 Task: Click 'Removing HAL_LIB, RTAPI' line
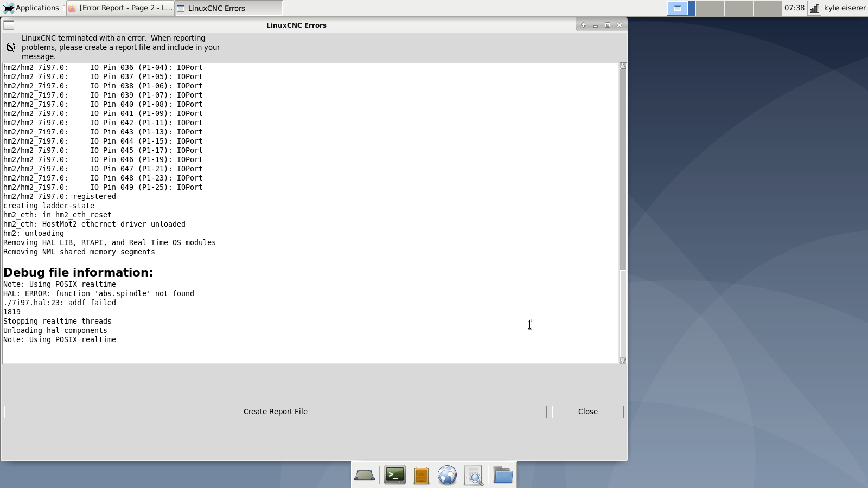click(x=110, y=242)
